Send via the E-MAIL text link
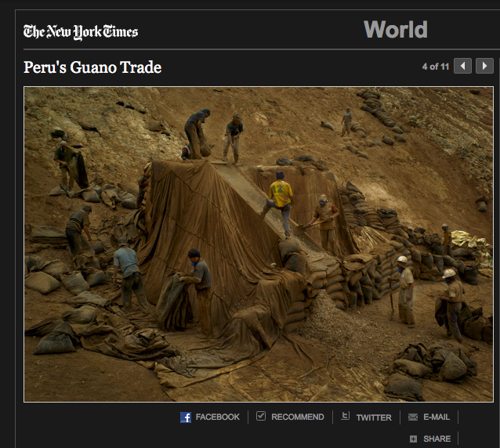The height and width of the screenshot is (448, 500). 437,417
